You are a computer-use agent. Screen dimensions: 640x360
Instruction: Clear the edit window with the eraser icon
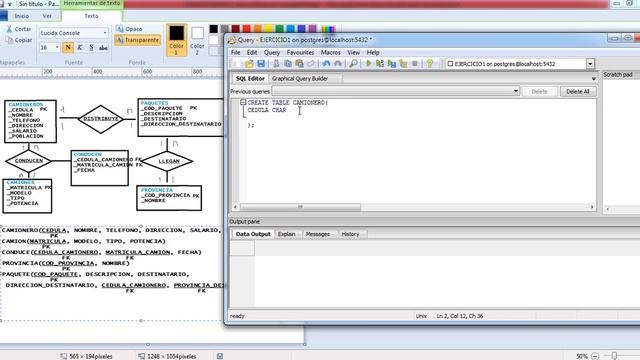(311, 64)
